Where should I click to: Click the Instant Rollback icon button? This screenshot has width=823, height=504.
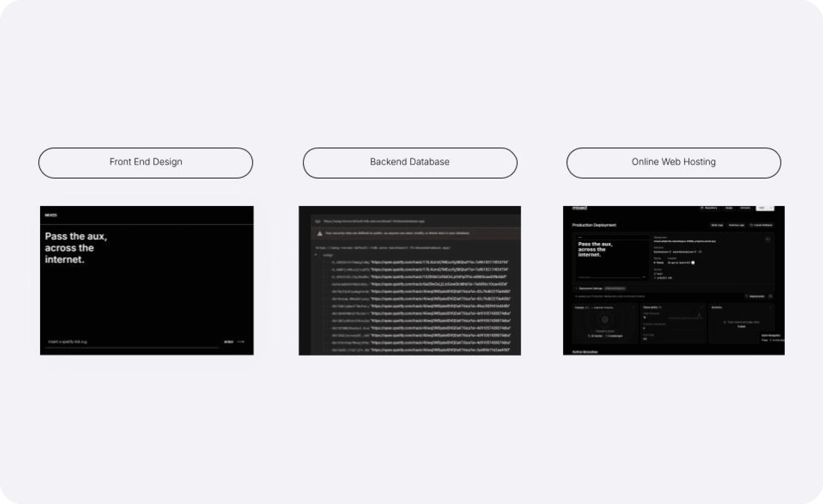click(x=751, y=225)
